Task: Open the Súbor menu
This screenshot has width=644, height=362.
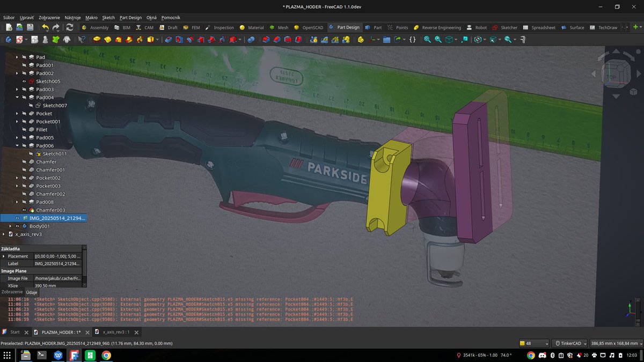Action: (x=9, y=18)
